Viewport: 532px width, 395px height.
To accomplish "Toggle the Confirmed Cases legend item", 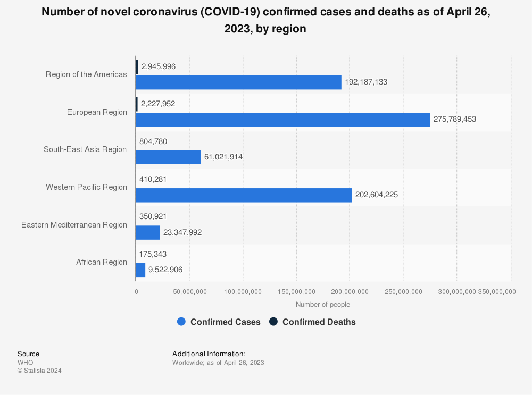I will coord(219,322).
